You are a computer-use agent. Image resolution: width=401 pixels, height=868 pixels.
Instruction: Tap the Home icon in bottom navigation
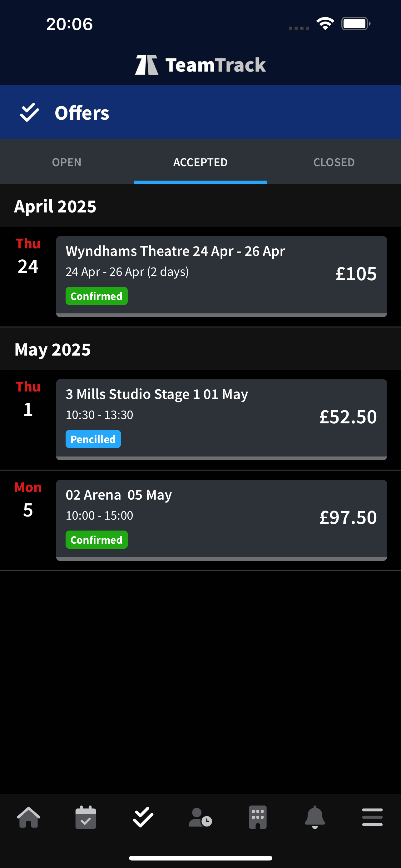29,817
